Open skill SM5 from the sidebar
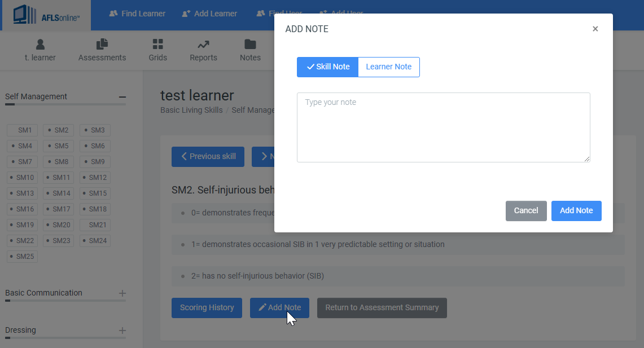The width and height of the screenshot is (644, 348). [58, 146]
